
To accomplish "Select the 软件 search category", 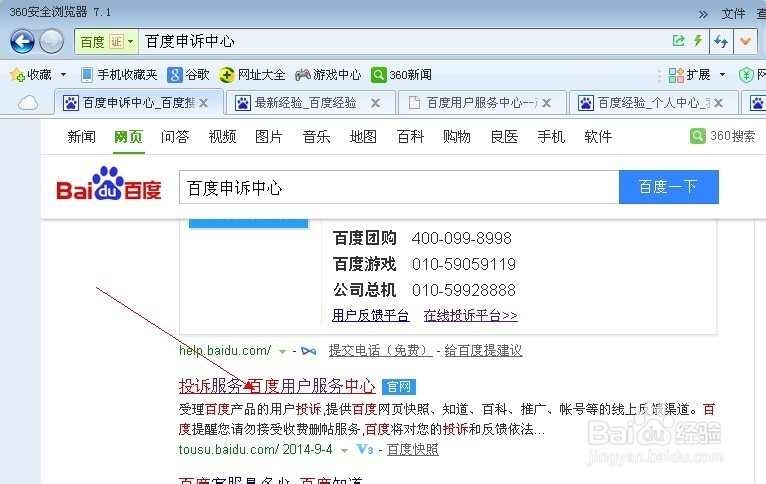I will point(598,137).
